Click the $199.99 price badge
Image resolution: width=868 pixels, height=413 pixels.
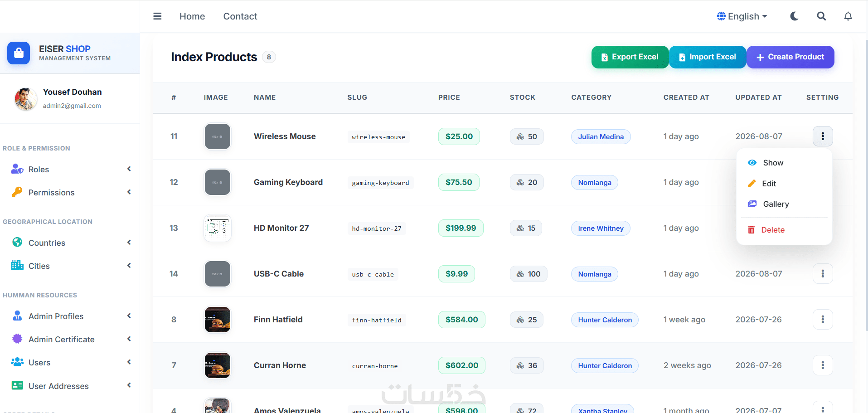pos(461,228)
